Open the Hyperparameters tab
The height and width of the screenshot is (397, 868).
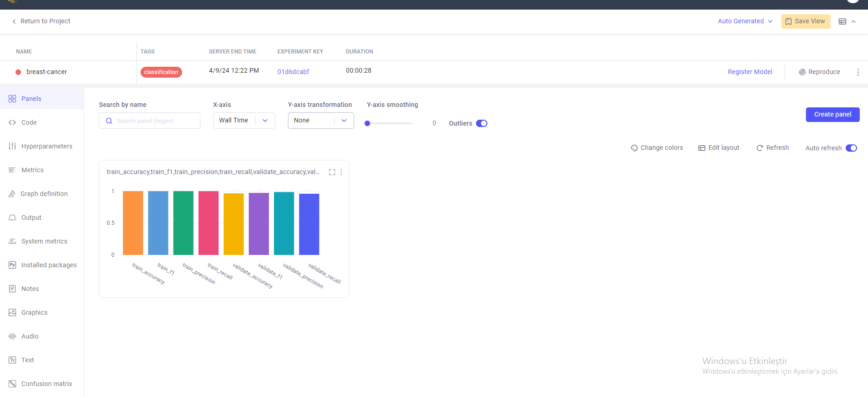[x=42, y=146]
